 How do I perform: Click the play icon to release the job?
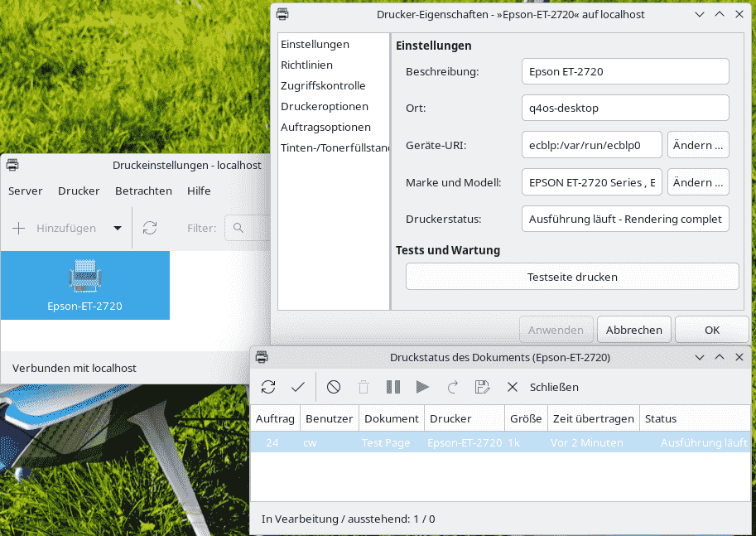422,387
